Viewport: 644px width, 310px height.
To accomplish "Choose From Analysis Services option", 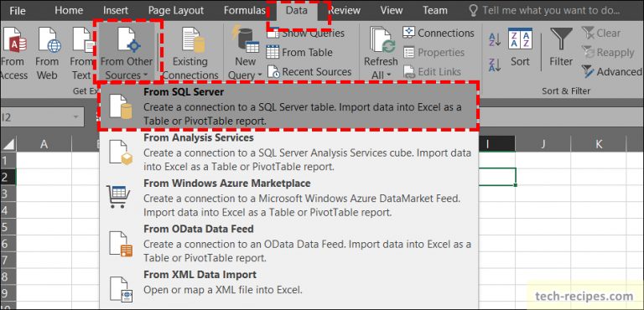I will (288, 152).
